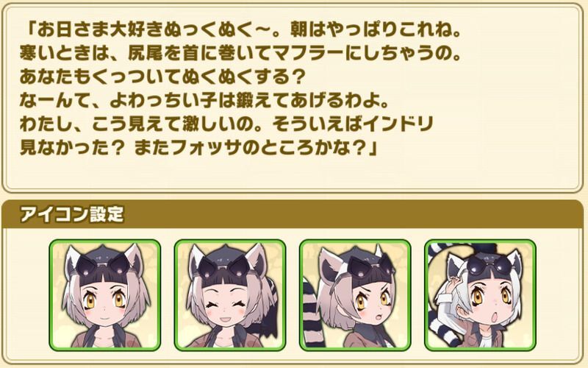Click the smiling mouth of second icon

226,320
